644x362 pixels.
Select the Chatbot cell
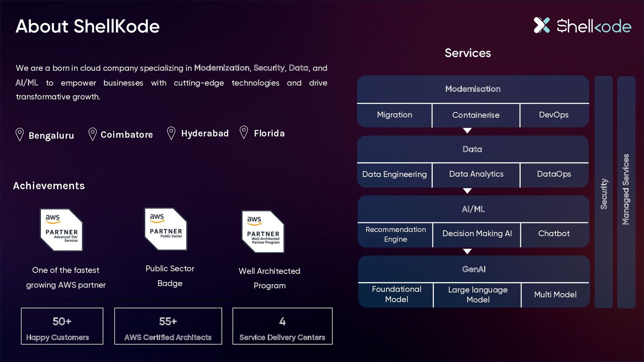pyautogui.click(x=555, y=235)
